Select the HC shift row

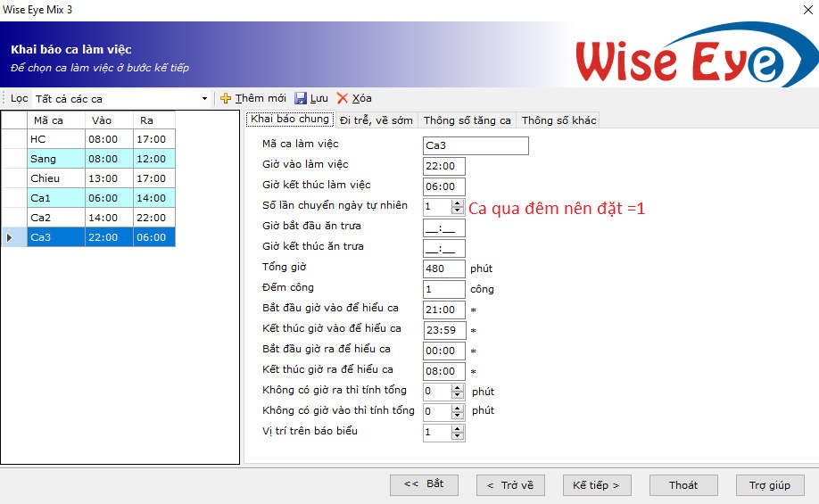[55, 139]
